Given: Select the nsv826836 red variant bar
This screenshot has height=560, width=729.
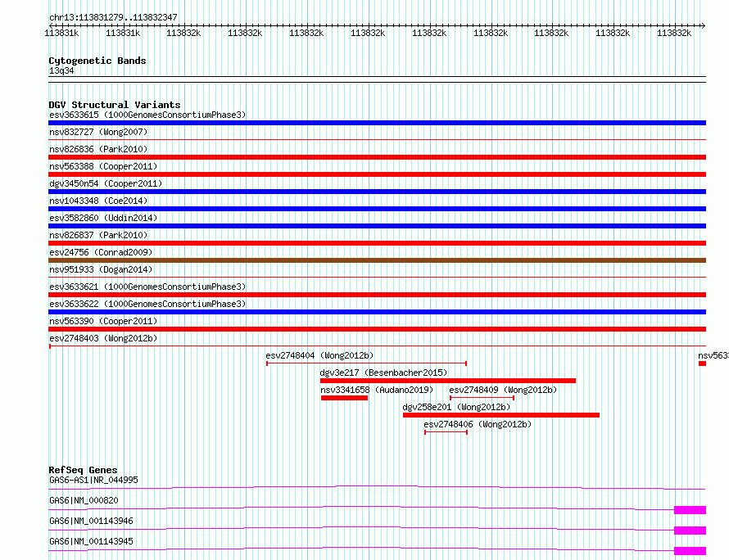Looking at the screenshot, I should pyautogui.click(x=377, y=157).
